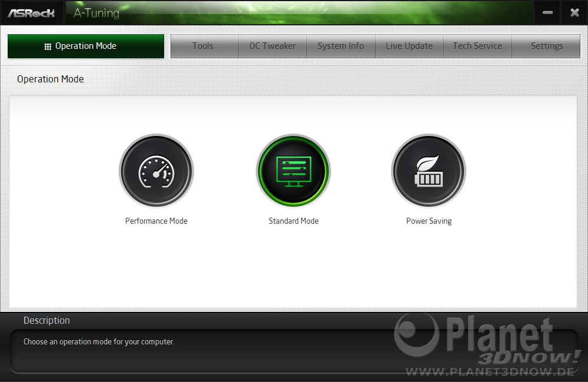Viewport: 588px width, 382px height.
Task: Open the Live Update tab
Action: tap(409, 46)
